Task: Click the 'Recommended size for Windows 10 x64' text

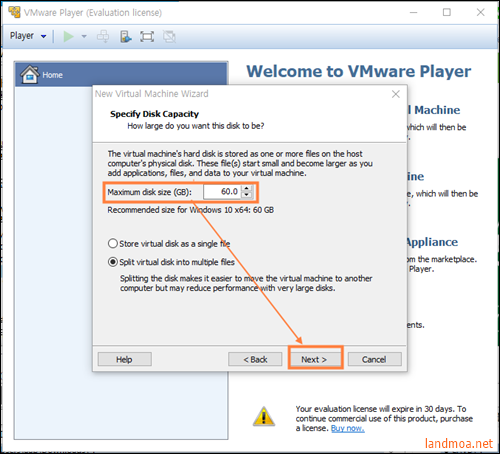Action: tap(190, 210)
